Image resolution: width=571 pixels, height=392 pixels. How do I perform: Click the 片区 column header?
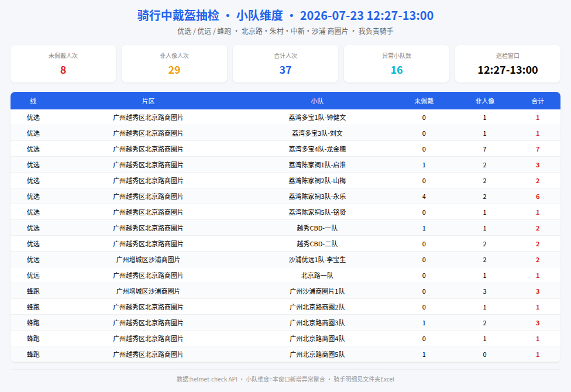(x=148, y=101)
